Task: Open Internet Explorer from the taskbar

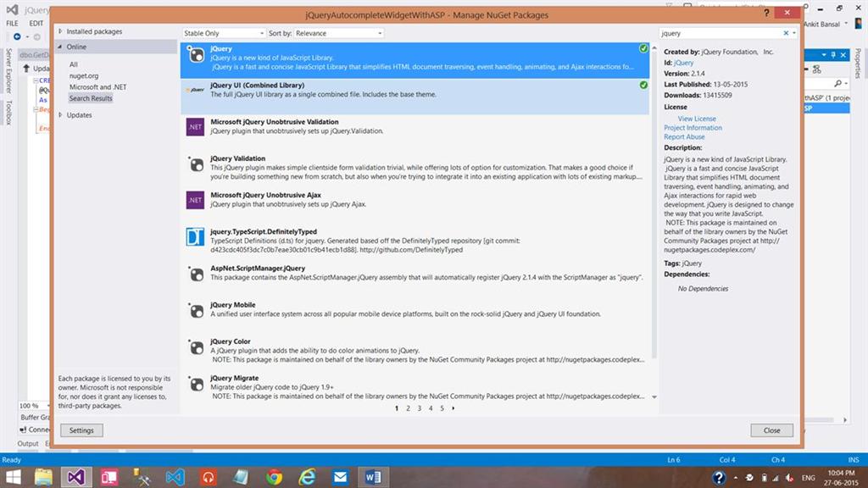Action: pos(307,477)
